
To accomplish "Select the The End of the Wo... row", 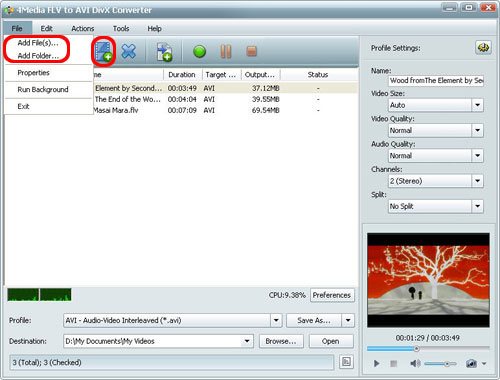I will tap(225, 99).
